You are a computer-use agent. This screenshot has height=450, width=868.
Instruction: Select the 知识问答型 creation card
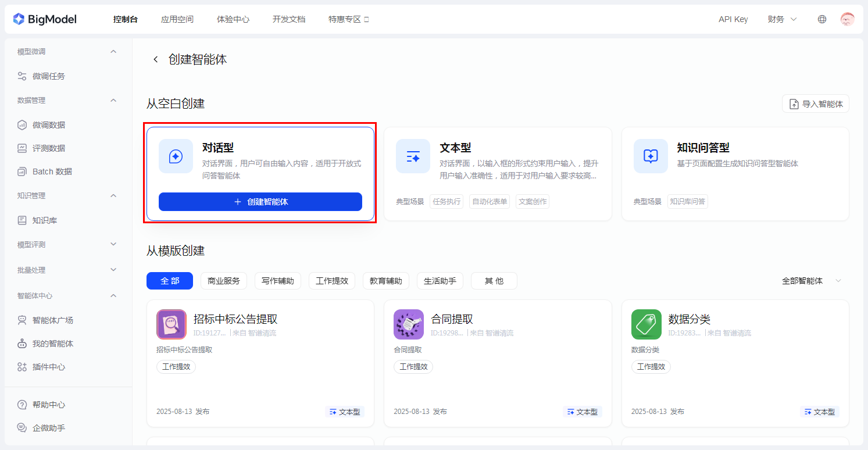[x=735, y=174]
